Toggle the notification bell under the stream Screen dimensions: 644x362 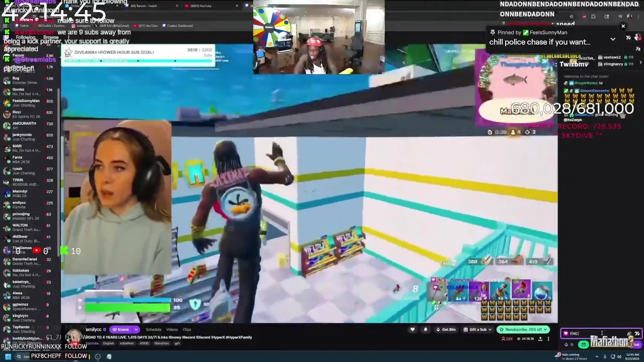pos(426,330)
